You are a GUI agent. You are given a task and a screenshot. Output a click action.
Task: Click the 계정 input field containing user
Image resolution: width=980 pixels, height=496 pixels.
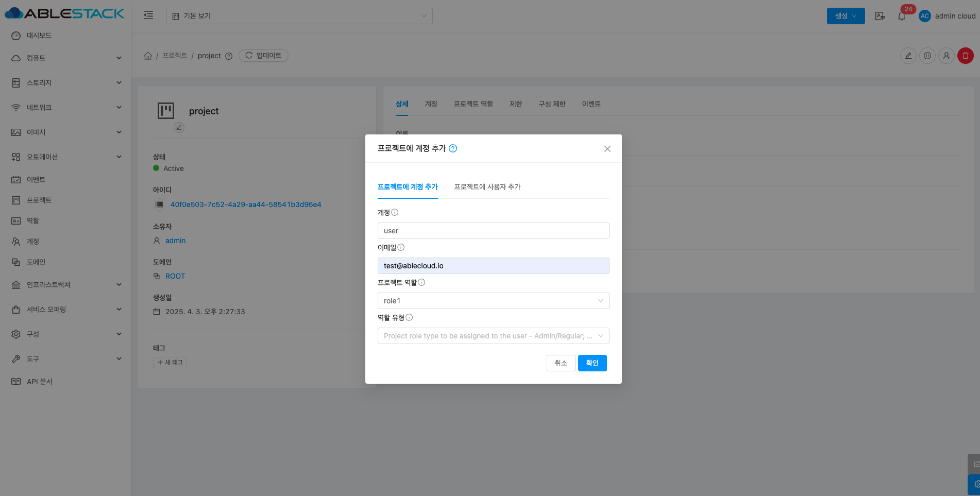[493, 231]
